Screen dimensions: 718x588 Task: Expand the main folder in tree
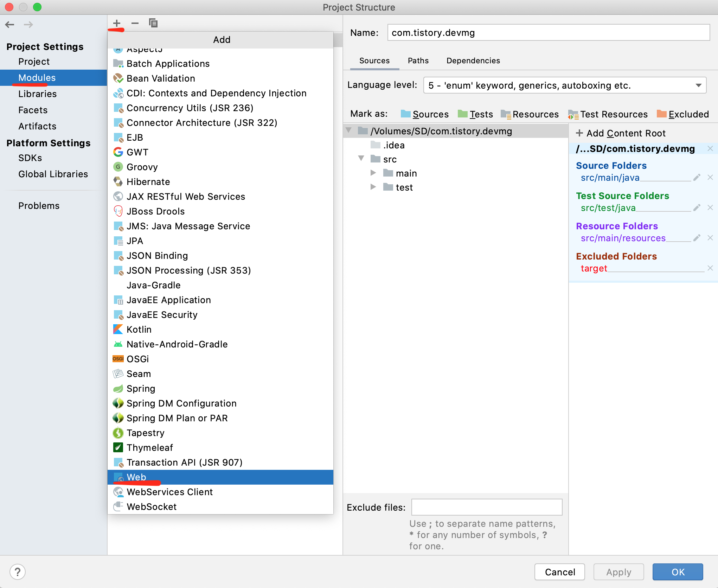coord(373,173)
